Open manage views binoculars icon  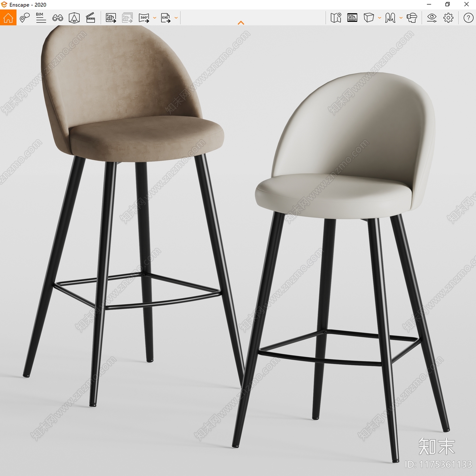pos(57,18)
